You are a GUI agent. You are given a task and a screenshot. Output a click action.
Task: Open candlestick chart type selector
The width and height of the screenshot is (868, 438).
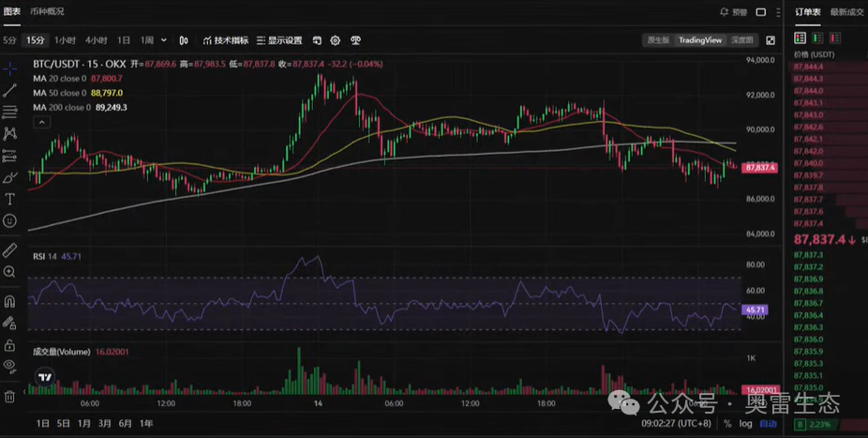click(x=184, y=40)
